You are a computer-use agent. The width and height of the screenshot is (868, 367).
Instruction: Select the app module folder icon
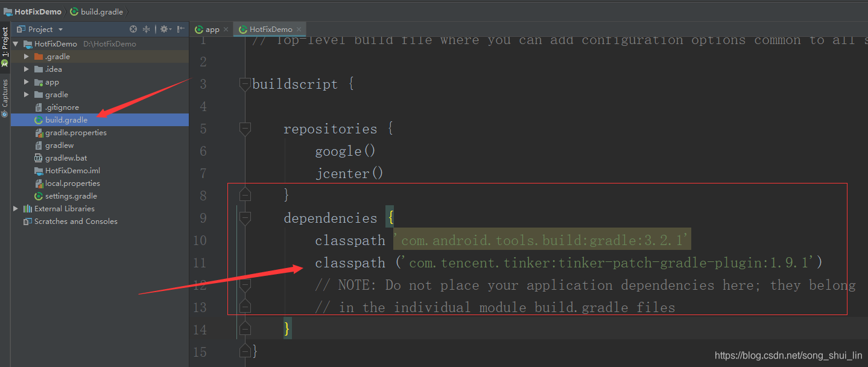click(39, 82)
